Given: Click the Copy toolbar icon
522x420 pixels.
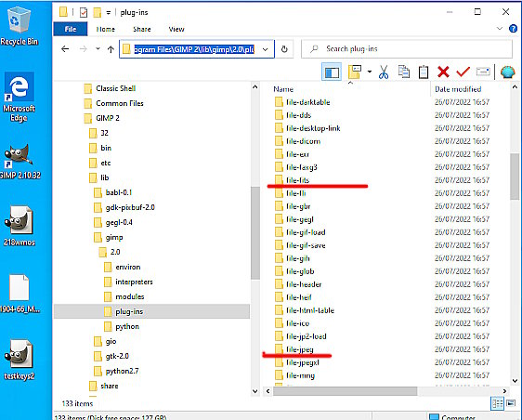Looking at the screenshot, I should [x=404, y=72].
